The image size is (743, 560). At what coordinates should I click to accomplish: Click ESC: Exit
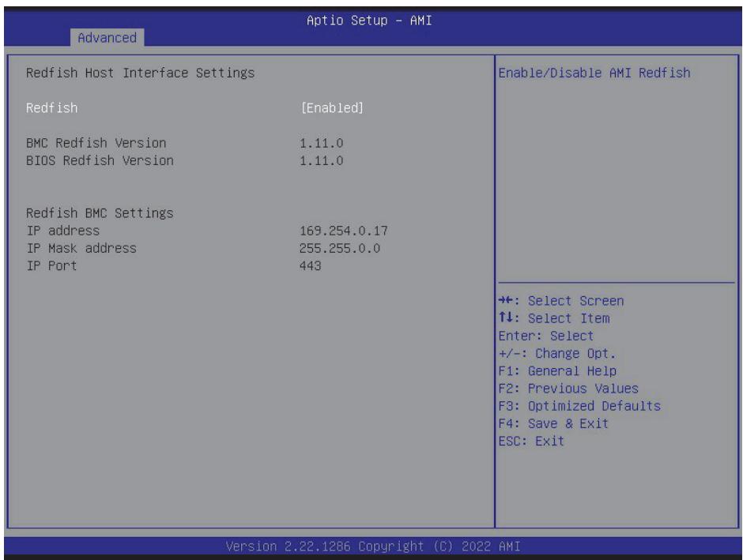coord(531,441)
